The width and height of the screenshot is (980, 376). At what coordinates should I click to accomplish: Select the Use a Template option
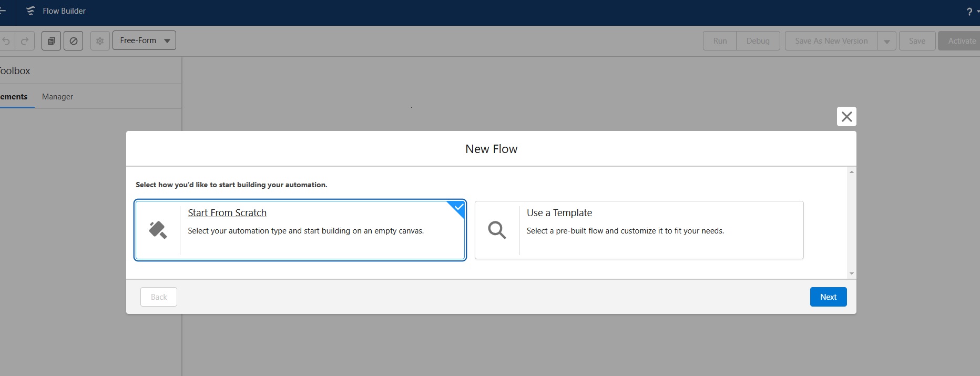click(639, 230)
